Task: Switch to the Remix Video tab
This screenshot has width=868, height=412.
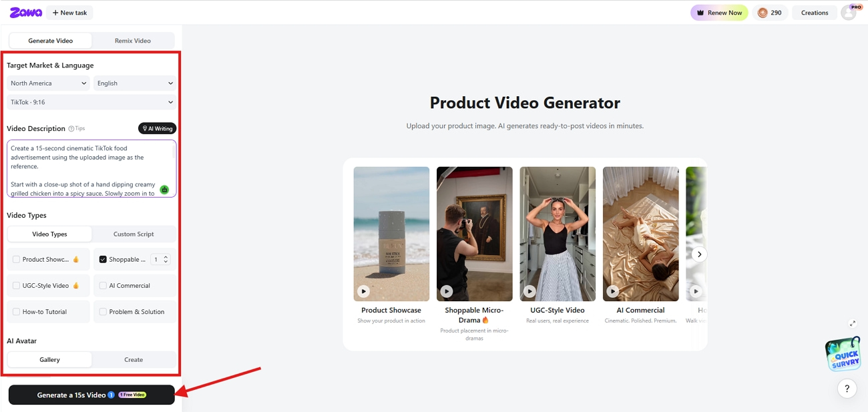Action: point(133,41)
